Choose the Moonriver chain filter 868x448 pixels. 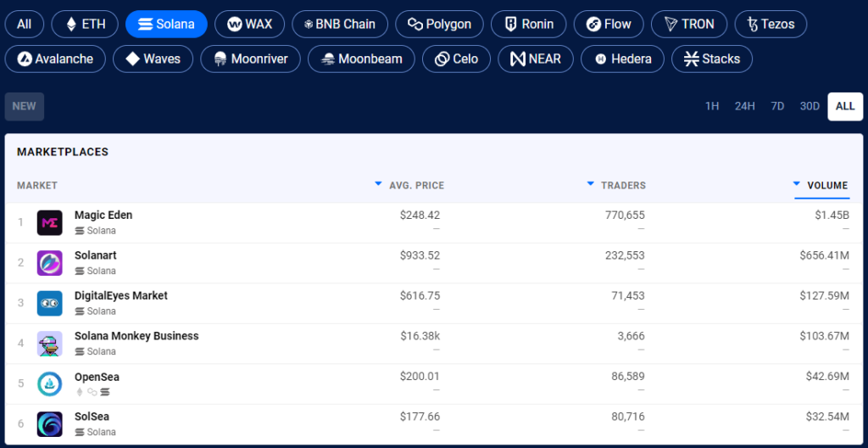point(251,59)
